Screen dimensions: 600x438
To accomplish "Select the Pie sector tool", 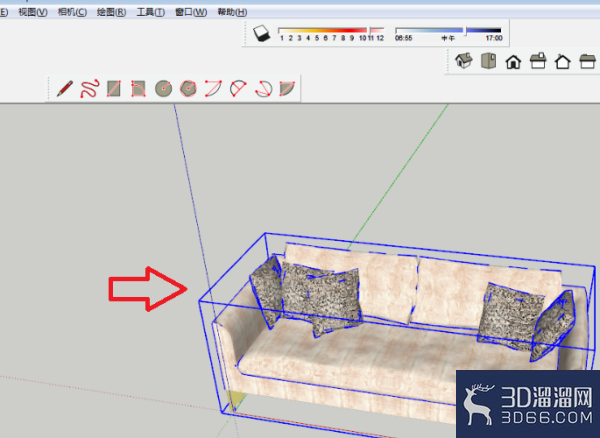I will [287, 88].
